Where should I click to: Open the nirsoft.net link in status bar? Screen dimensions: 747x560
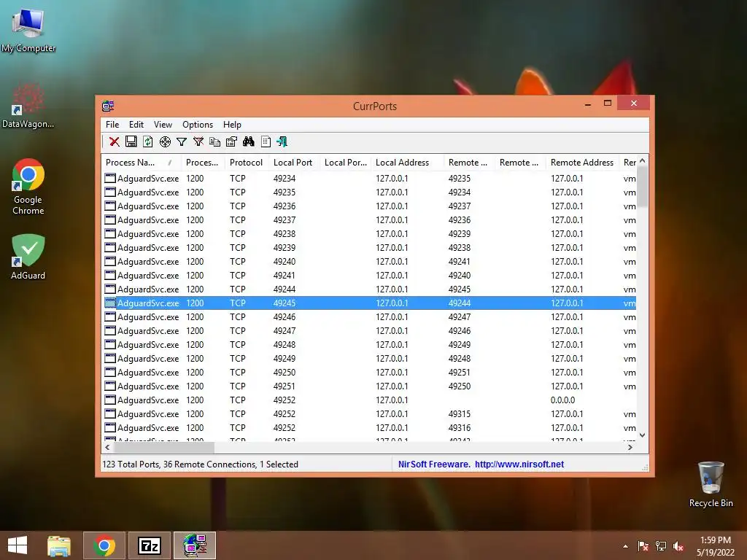519,464
